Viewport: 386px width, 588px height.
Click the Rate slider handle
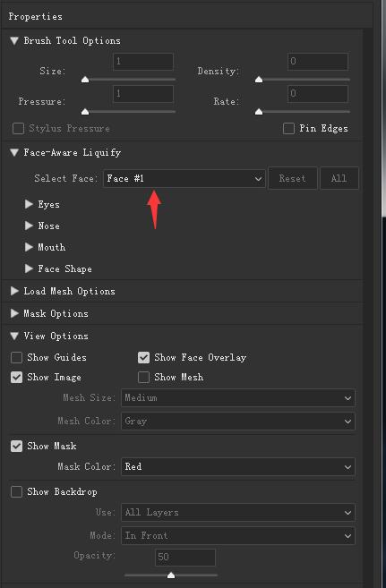coord(259,112)
